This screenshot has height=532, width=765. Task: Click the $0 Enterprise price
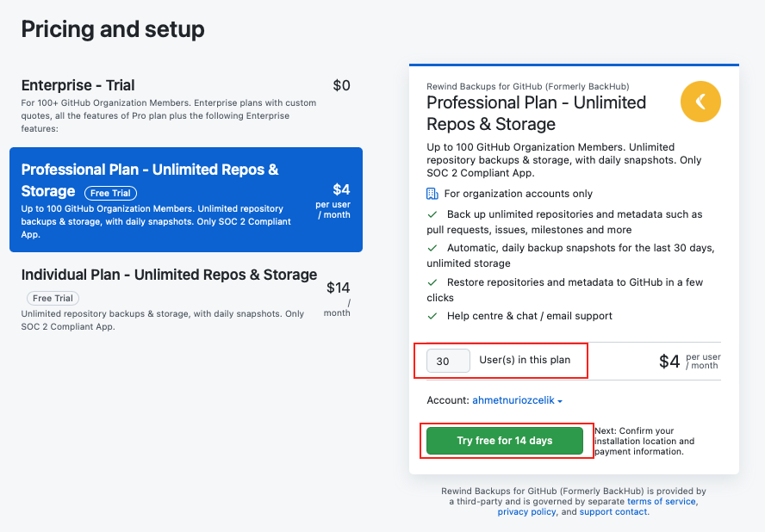(x=341, y=85)
